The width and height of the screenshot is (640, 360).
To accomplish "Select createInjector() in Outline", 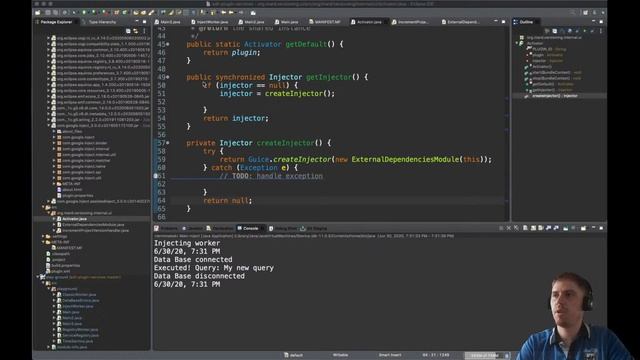I will tap(555, 96).
